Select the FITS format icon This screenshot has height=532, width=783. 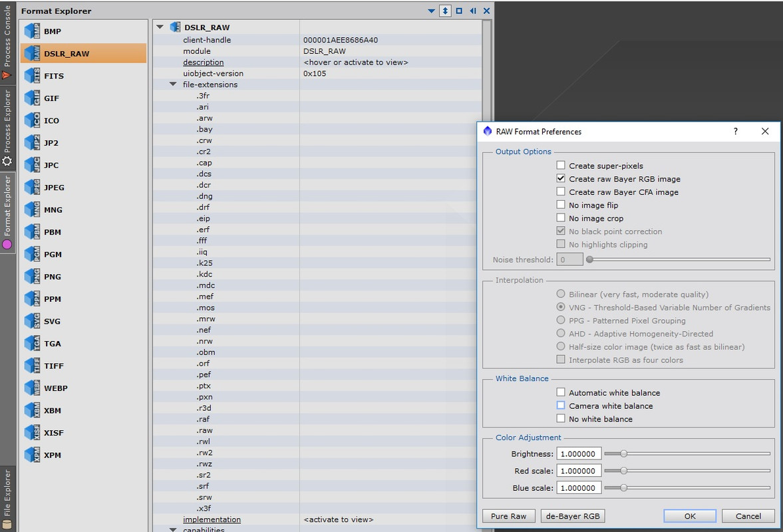33,76
